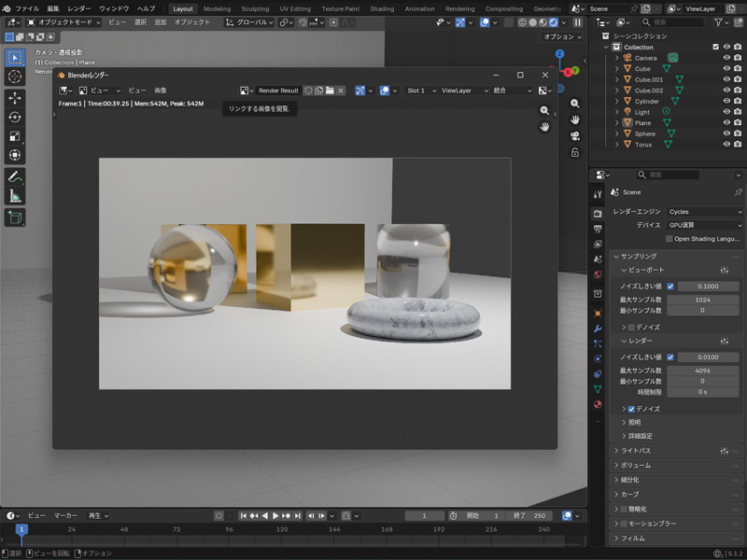The height and width of the screenshot is (560, 747).
Task: Click the options (オプション) button in viewport
Action: pos(562,36)
